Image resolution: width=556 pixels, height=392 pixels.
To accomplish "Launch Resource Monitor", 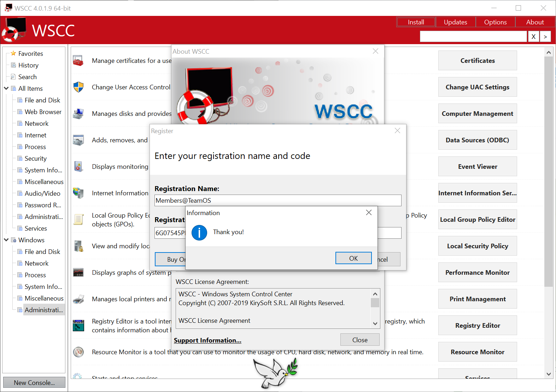I will [478, 352].
